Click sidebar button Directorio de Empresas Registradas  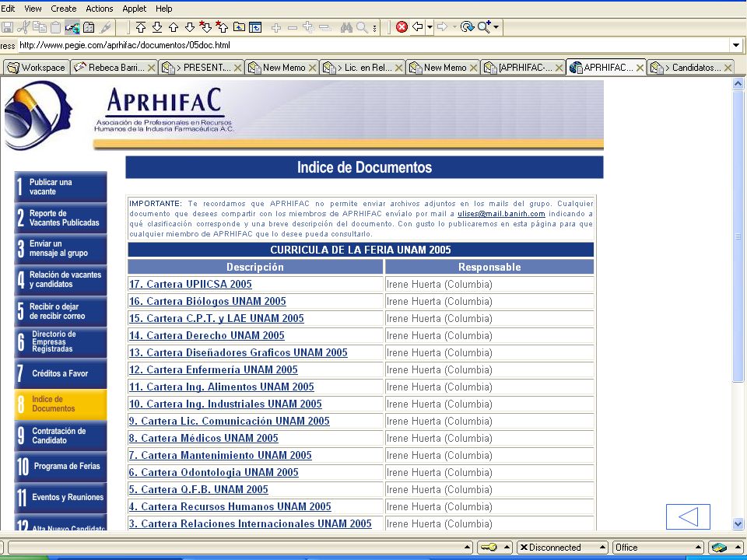tap(61, 342)
